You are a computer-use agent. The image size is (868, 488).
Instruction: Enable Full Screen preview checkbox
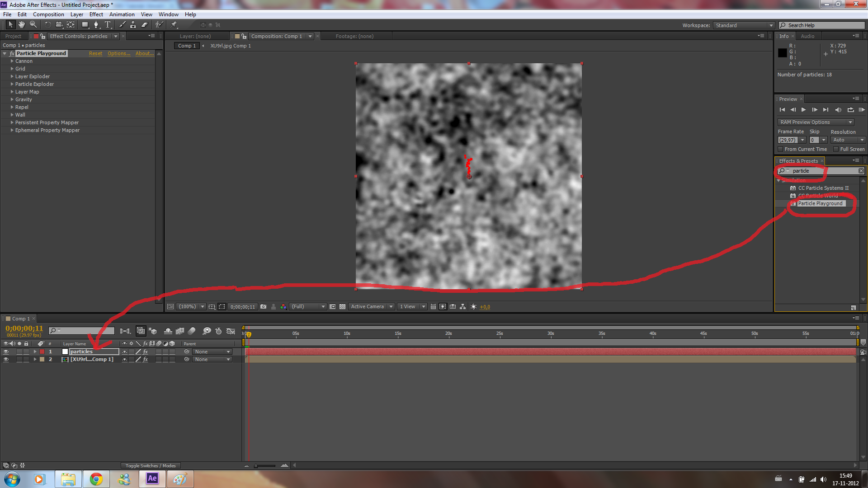coord(836,149)
